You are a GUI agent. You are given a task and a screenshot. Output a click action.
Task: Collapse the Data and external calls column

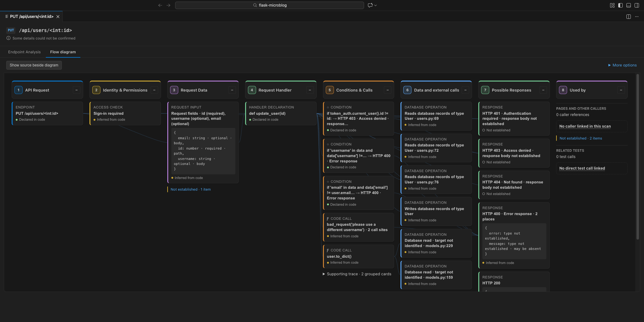[465, 90]
